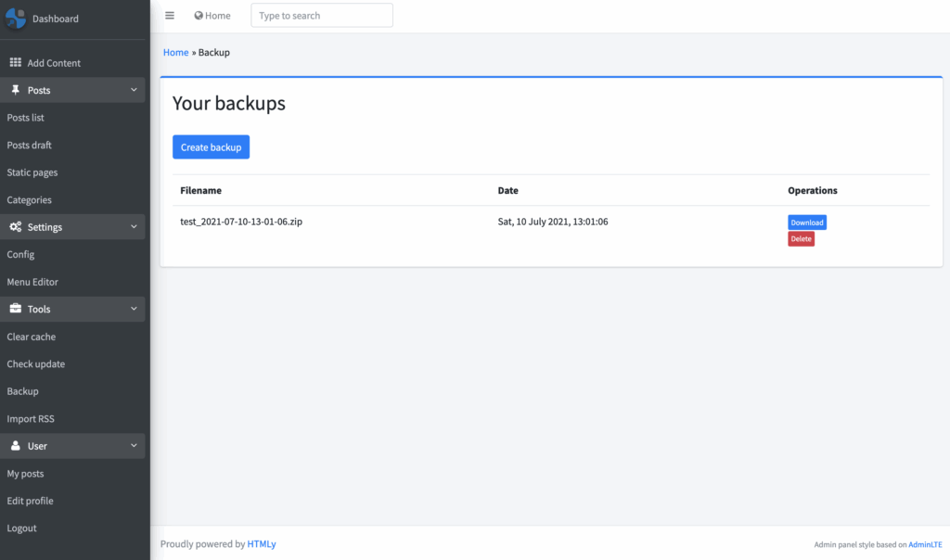Viewport: 950px width, 560px height.
Task: Click the Add Content grid icon
Action: (15, 62)
